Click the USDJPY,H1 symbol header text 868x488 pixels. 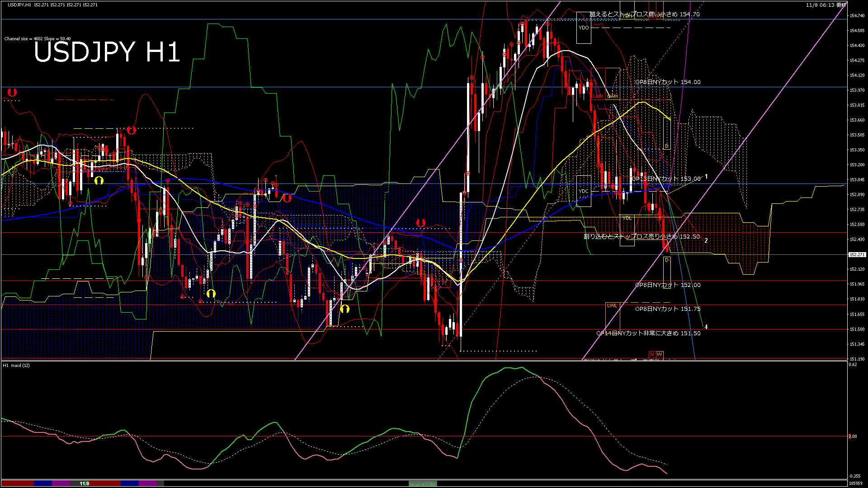click(20, 5)
